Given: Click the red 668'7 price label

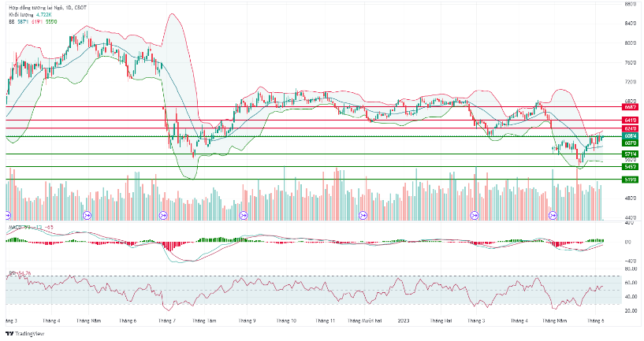Looking at the screenshot, I should tap(630, 106).
